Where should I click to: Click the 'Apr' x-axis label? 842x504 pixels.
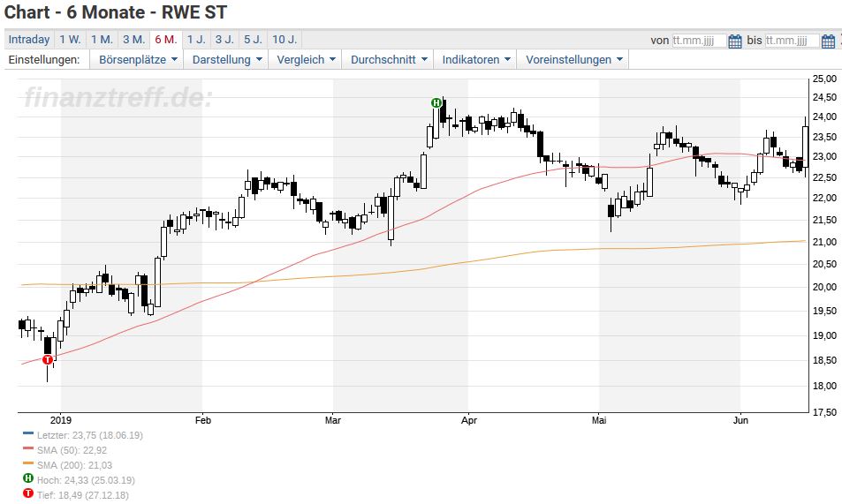point(469,420)
